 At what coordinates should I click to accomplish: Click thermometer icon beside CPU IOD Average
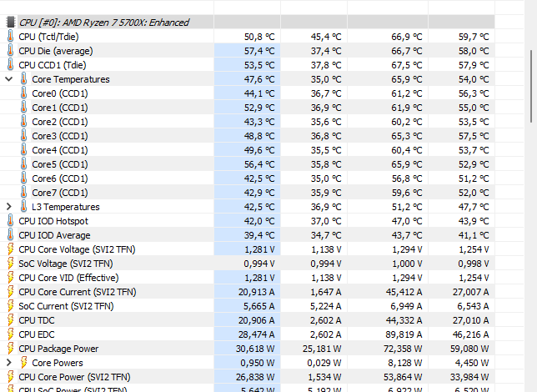tap(10, 235)
